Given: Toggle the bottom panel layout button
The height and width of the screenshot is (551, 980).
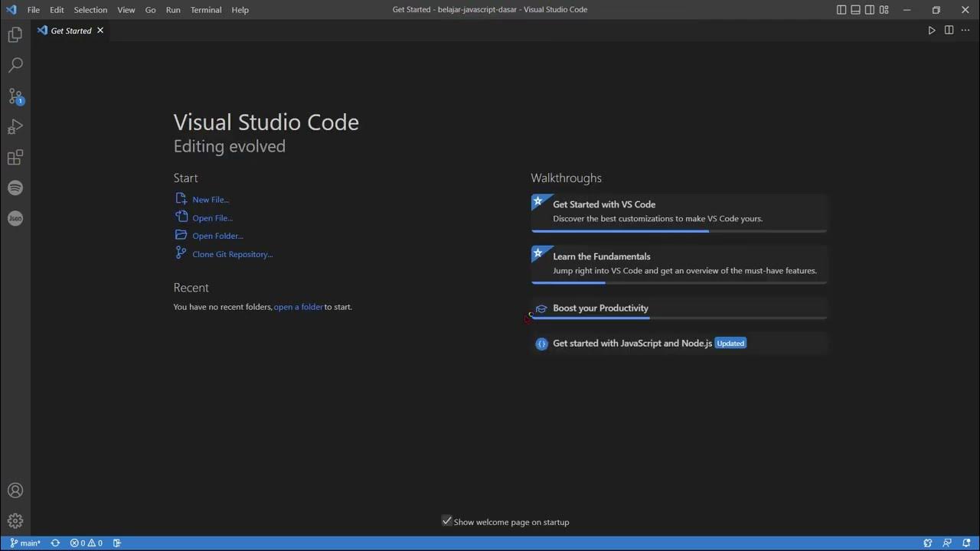Looking at the screenshot, I should [856, 10].
